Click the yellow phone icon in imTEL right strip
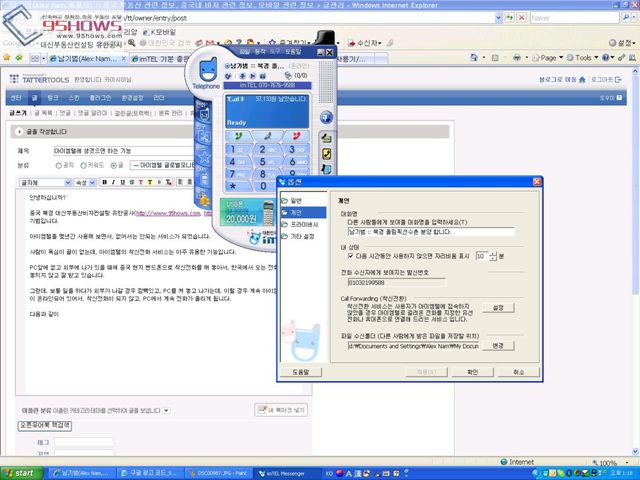The width and height of the screenshot is (640, 480). tap(326, 153)
